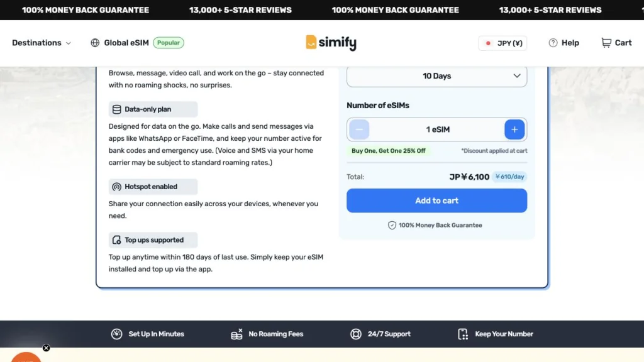Click the 24/7 Support lifebuoy icon
644x362 pixels.
[x=356, y=334]
